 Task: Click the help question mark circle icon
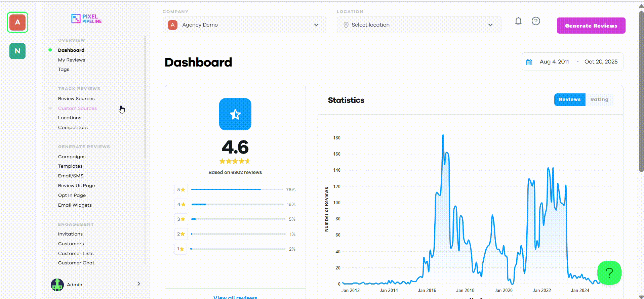(536, 21)
